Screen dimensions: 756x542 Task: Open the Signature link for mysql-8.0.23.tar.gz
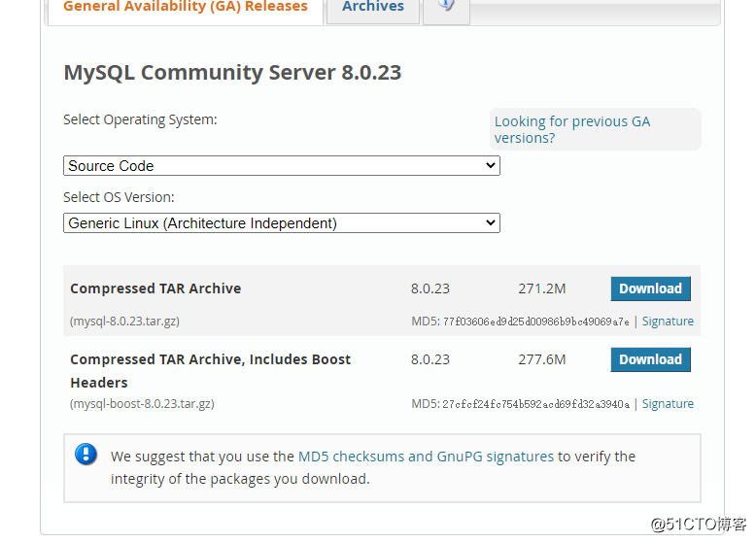668,322
